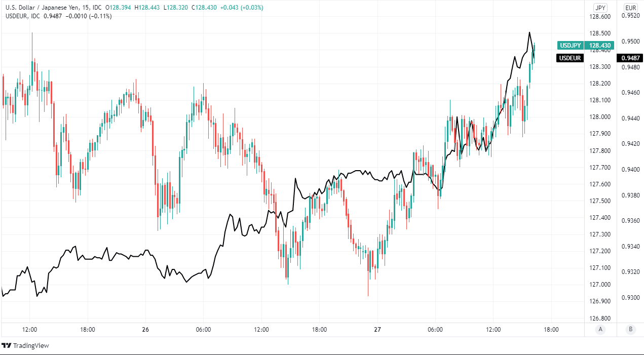Open the JPY currency selector
The width and height of the screenshot is (644, 355).
coord(600,8)
